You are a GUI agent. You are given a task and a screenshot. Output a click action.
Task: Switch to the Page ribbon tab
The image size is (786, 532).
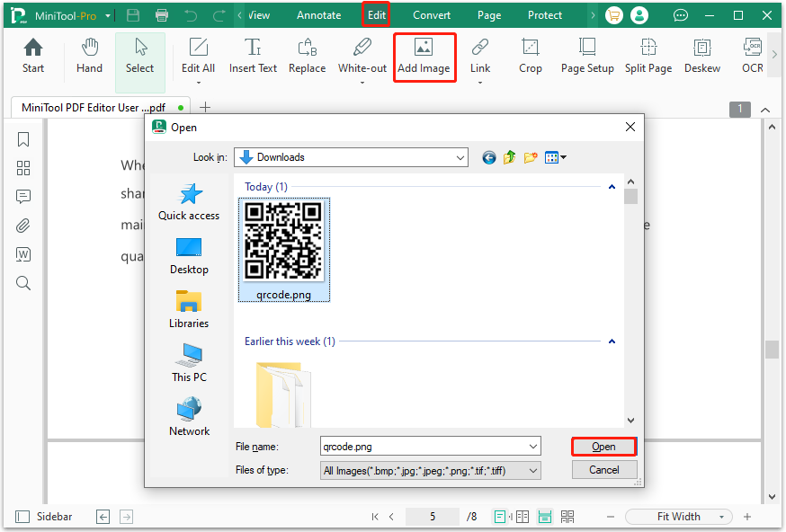pos(489,15)
